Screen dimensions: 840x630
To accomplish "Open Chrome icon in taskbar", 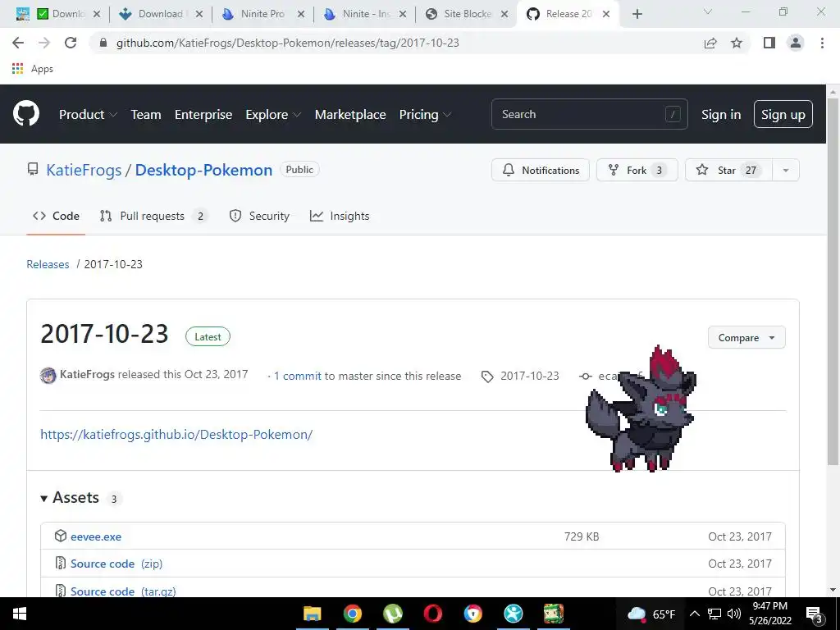I will click(x=353, y=614).
